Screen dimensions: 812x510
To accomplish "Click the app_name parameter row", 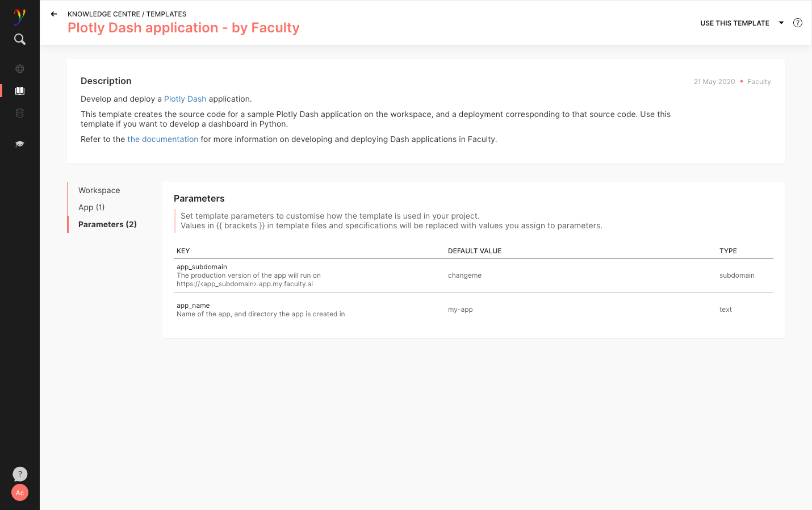I will [473, 310].
